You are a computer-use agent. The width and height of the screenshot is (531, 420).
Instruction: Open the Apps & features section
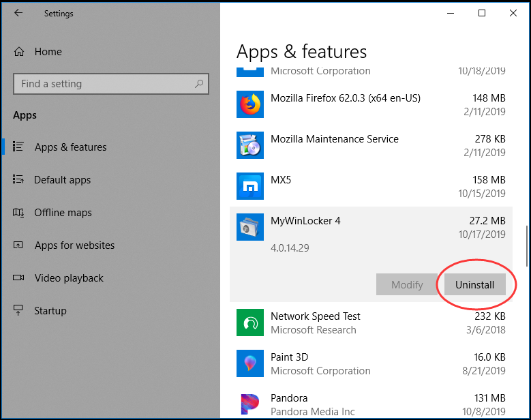70,147
